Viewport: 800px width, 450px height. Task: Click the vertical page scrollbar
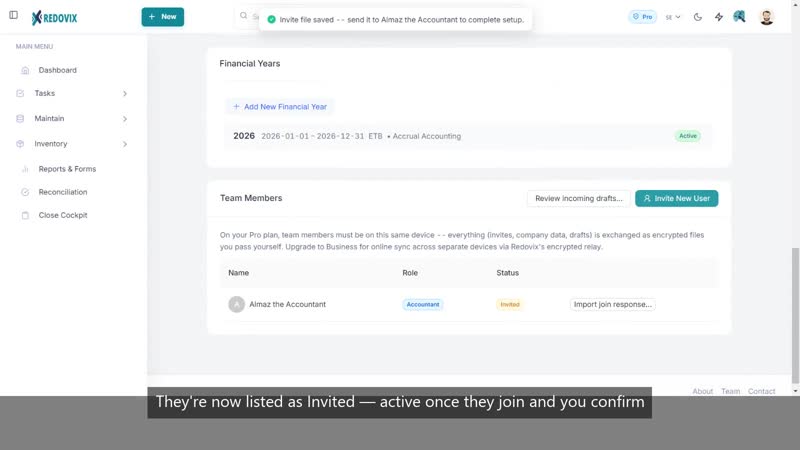[795, 315]
